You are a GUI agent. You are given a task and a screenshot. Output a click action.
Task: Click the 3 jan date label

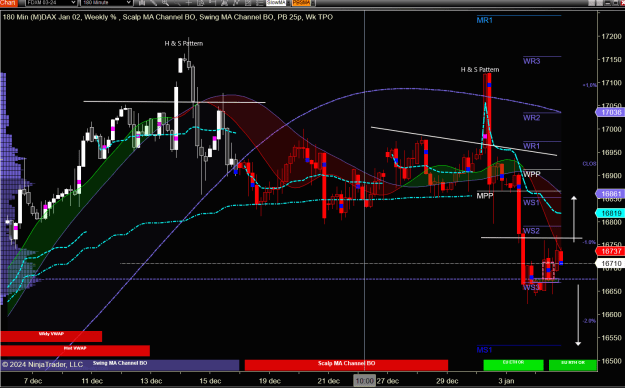point(506,381)
